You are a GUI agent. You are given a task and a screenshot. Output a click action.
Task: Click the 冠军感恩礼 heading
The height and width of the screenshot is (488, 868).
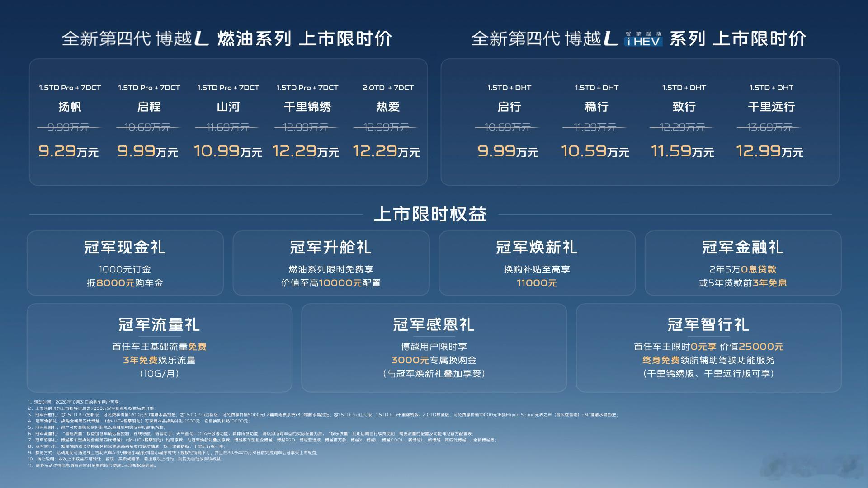[434, 324]
